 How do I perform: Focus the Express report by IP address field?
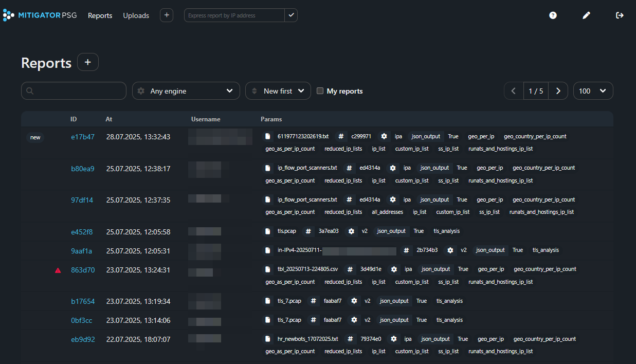234,15
